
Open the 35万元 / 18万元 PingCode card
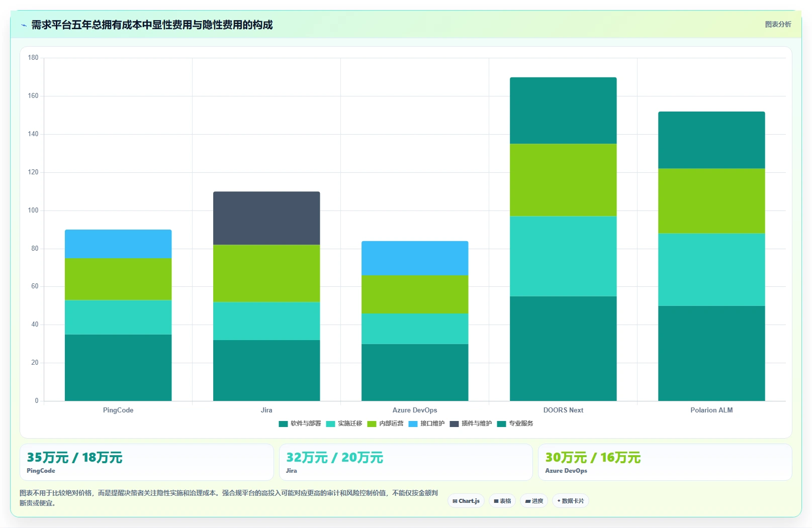click(x=147, y=462)
